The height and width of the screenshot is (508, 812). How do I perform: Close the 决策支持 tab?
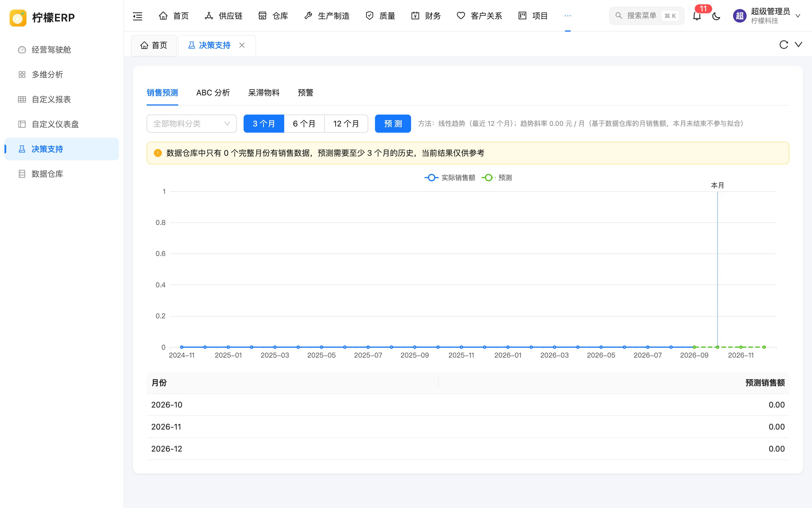242,45
